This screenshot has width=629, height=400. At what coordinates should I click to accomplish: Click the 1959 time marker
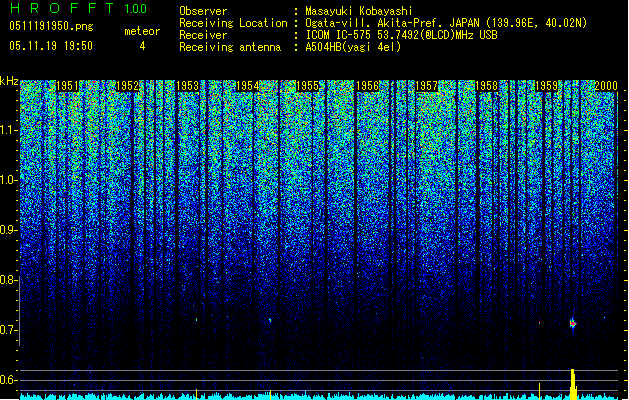pos(546,86)
